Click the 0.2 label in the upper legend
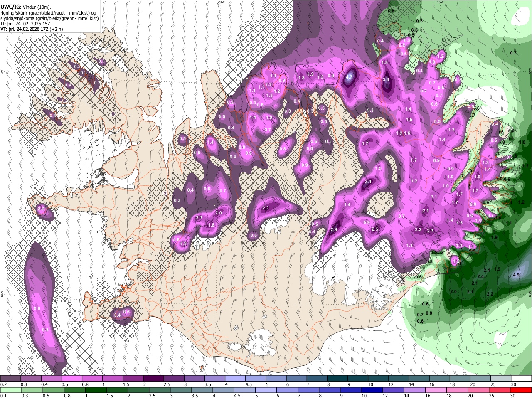This screenshot has height=399, width=532. [4, 384]
